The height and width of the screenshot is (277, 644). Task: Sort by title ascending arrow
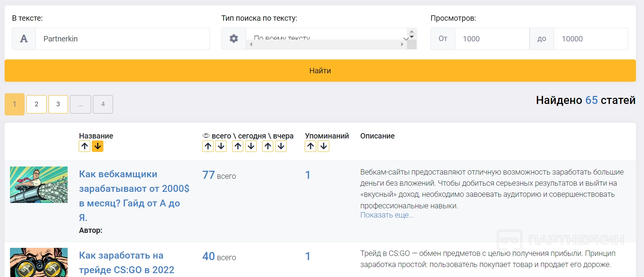85,146
